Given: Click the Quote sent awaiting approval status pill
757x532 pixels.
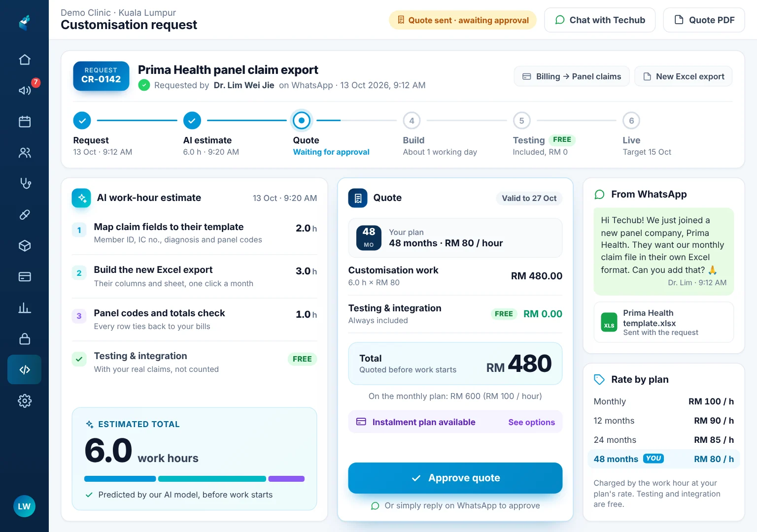Looking at the screenshot, I should coord(463,20).
